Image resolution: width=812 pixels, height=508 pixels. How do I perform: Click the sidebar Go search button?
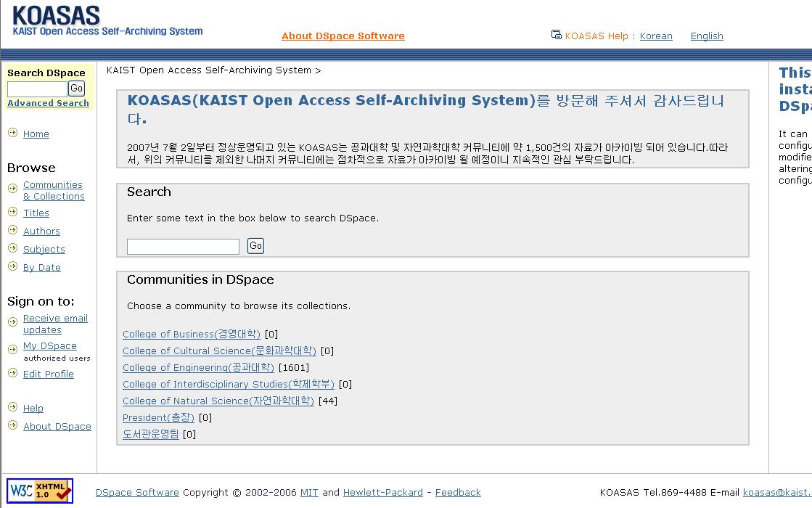coord(77,89)
